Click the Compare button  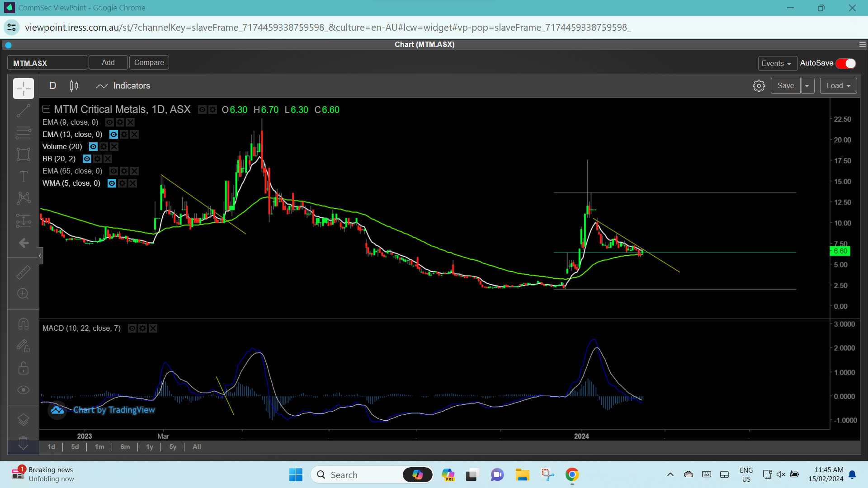click(149, 62)
